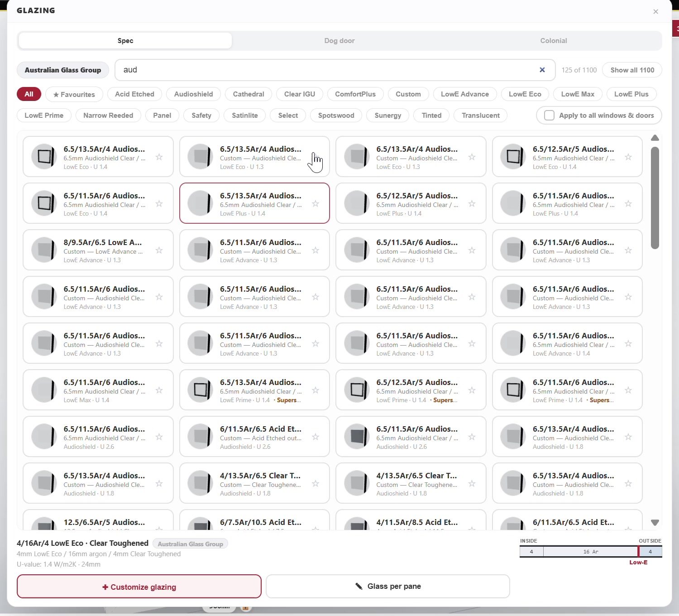This screenshot has width=679, height=616.
Task: Toggle the Audioshield filter chip
Action: pyautogui.click(x=193, y=94)
